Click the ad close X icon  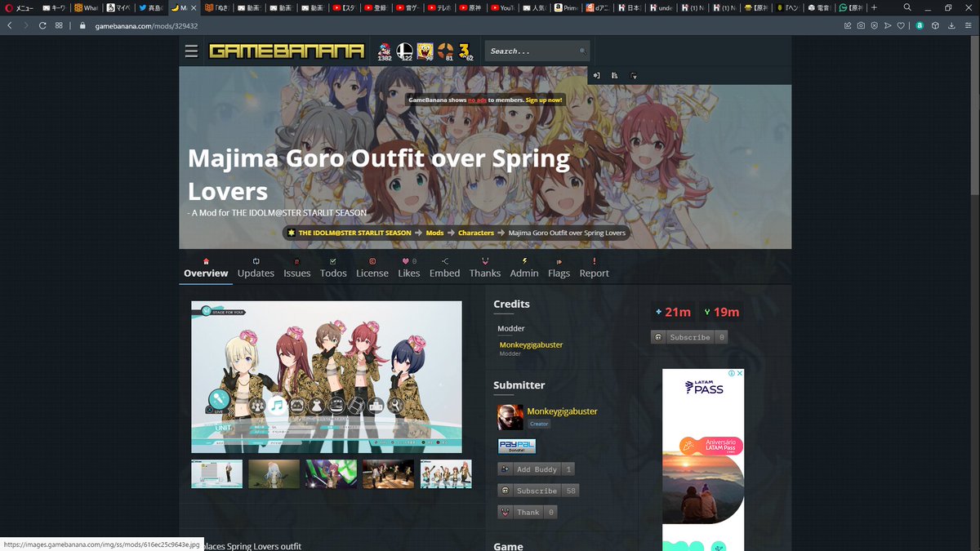point(741,374)
